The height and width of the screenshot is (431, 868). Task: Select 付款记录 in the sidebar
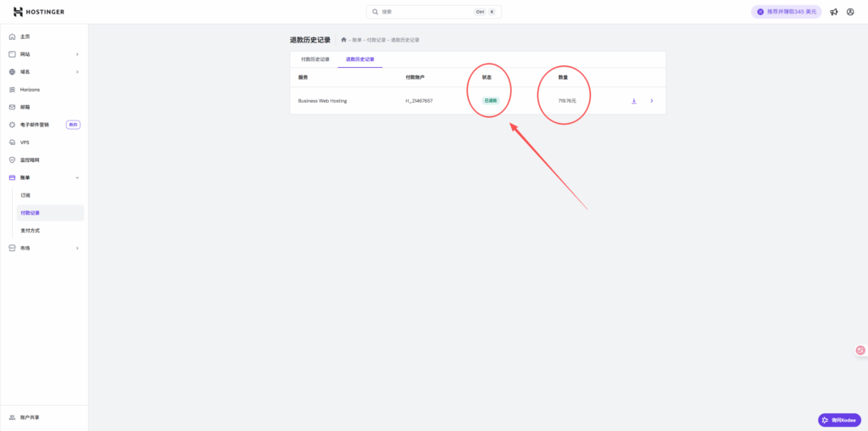(50, 213)
